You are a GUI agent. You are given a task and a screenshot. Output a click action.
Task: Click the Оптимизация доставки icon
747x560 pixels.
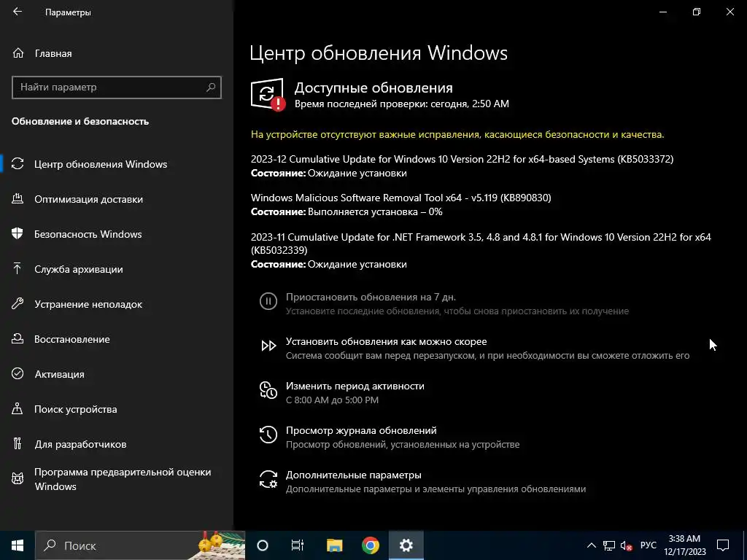pyautogui.click(x=18, y=198)
